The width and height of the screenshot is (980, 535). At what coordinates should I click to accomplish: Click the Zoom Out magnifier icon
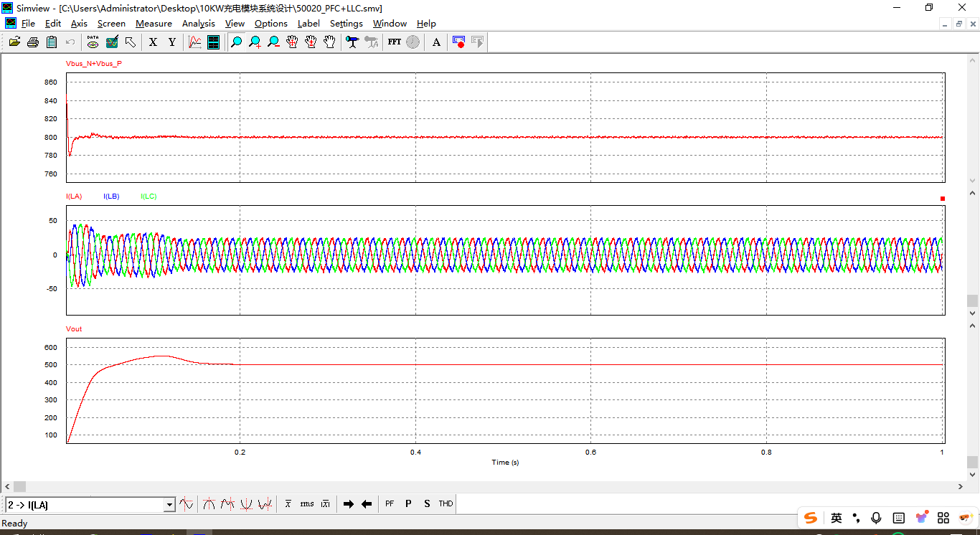273,42
